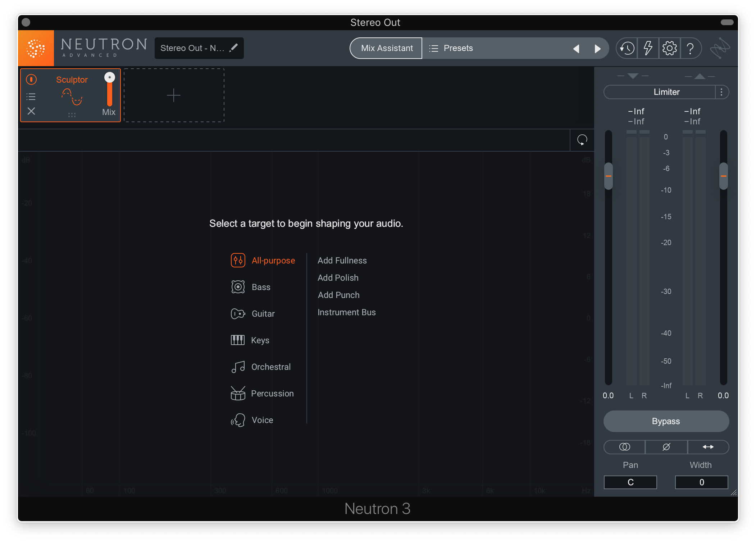This screenshot has width=756, height=542.
Task: Open Limiter options three-dot menu
Action: [721, 92]
